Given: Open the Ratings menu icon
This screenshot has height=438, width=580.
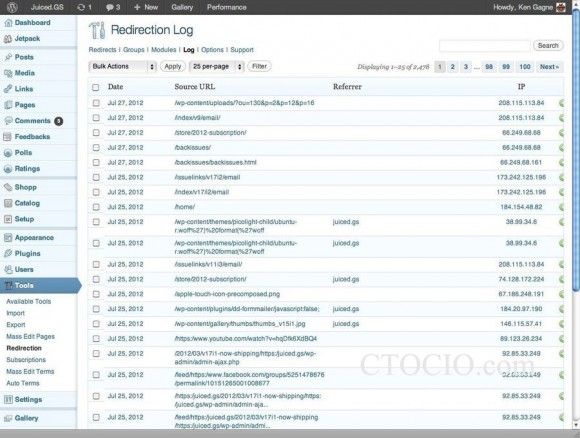Looking at the screenshot, I should click(x=8, y=168).
